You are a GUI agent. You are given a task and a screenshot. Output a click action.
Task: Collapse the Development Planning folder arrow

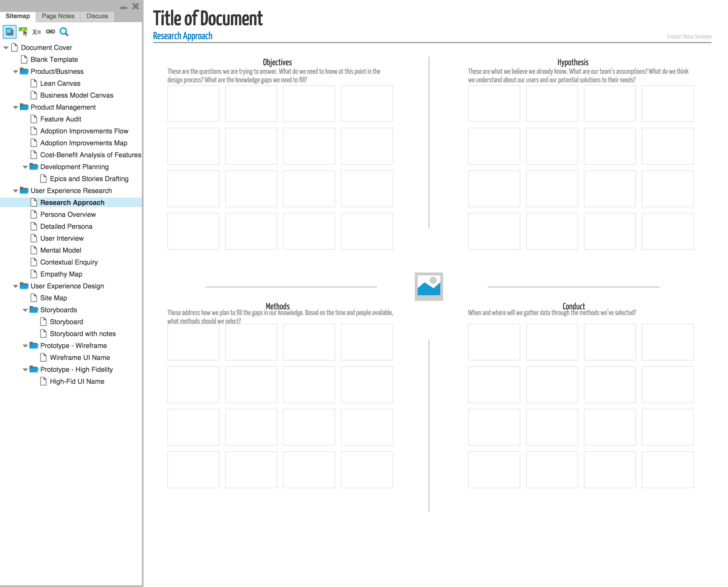25,167
